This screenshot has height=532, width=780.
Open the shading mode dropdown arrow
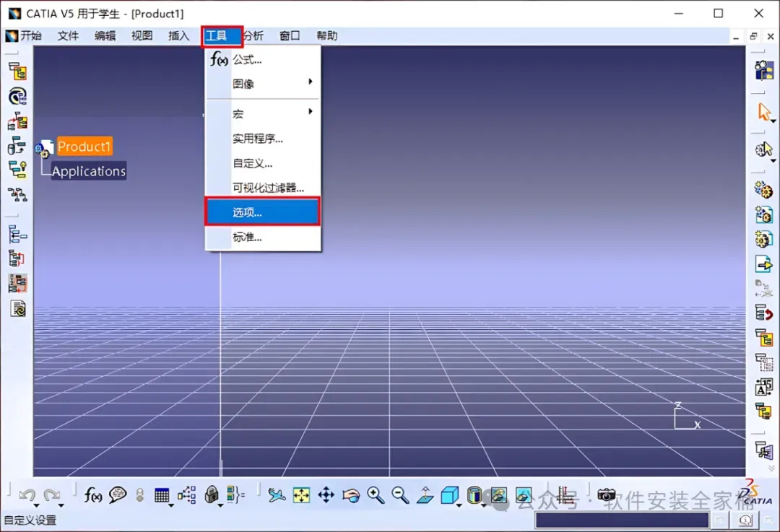(483, 505)
